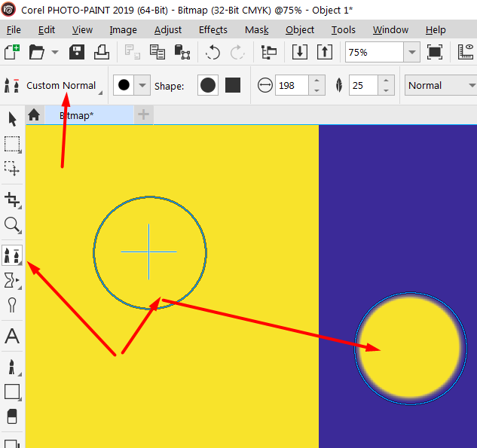
Task: Select the Paint brush tool
Action: pos(12,367)
